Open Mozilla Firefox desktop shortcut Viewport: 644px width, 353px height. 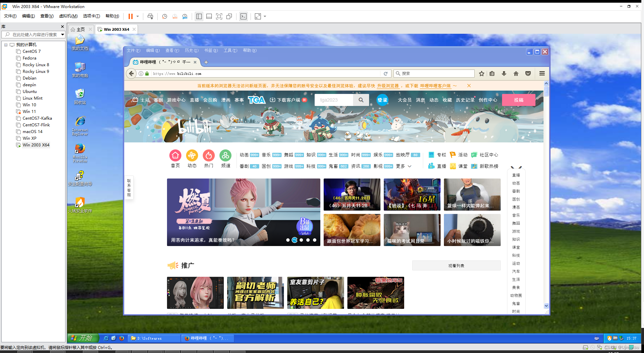coord(80,153)
